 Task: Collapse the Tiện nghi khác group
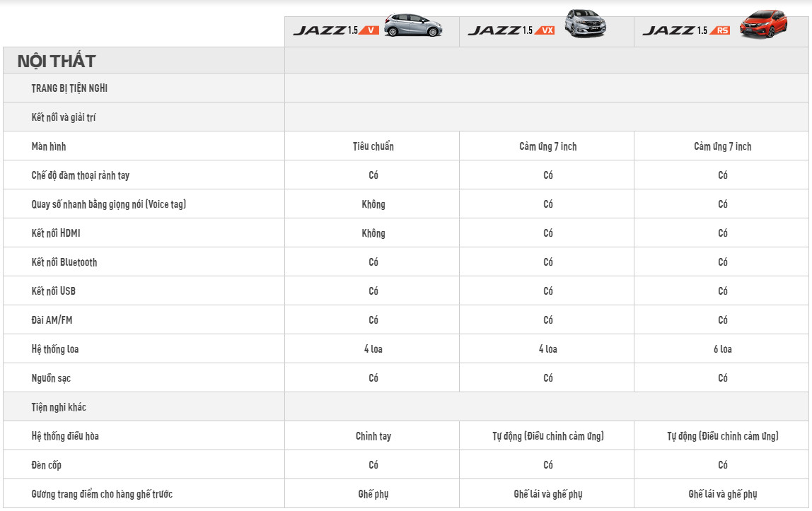pyautogui.click(x=59, y=407)
